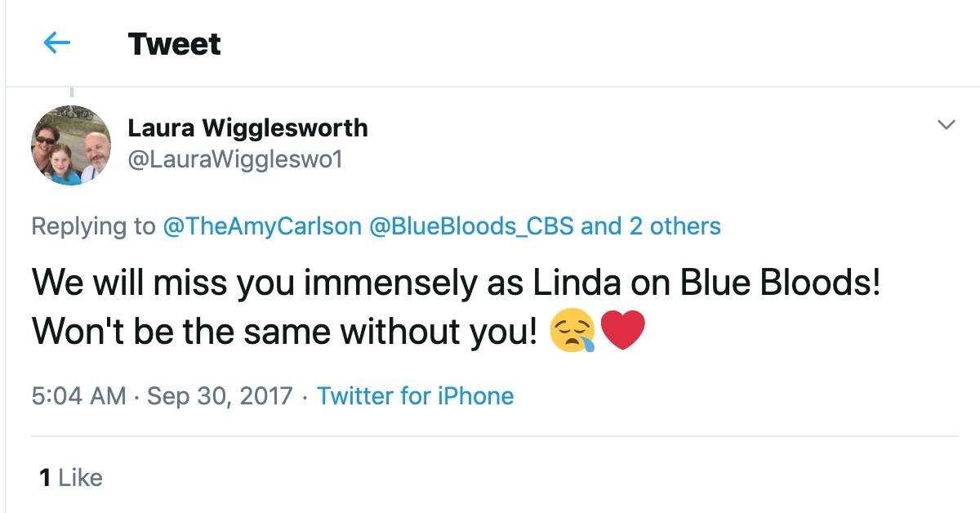
Task: Open the @LauraWiggleswo1 handle
Action: click(x=235, y=159)
